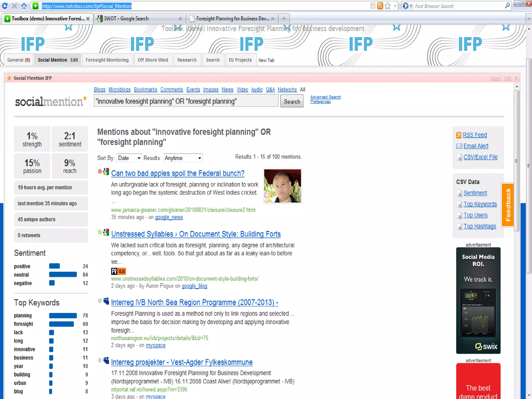
Task: Click the Email Alert envelope icon
Action: click(459, 146)
